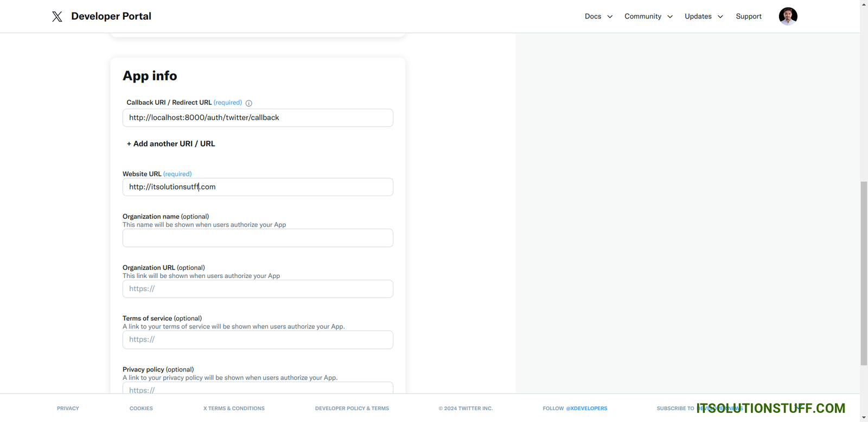Expand the Docs dropdown menu
Viewport: 868px width, 422px height.
(x=598, y=16)
